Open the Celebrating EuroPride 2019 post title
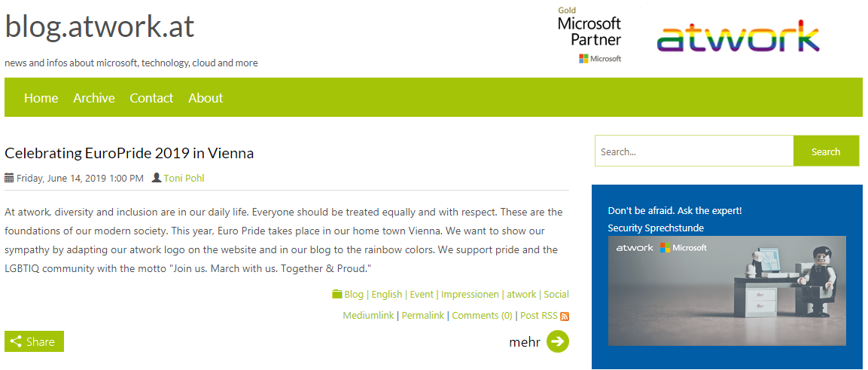Image resolution: width=868 pixels, height=370 pixels. pyautogui.click(x=129, y=153)
